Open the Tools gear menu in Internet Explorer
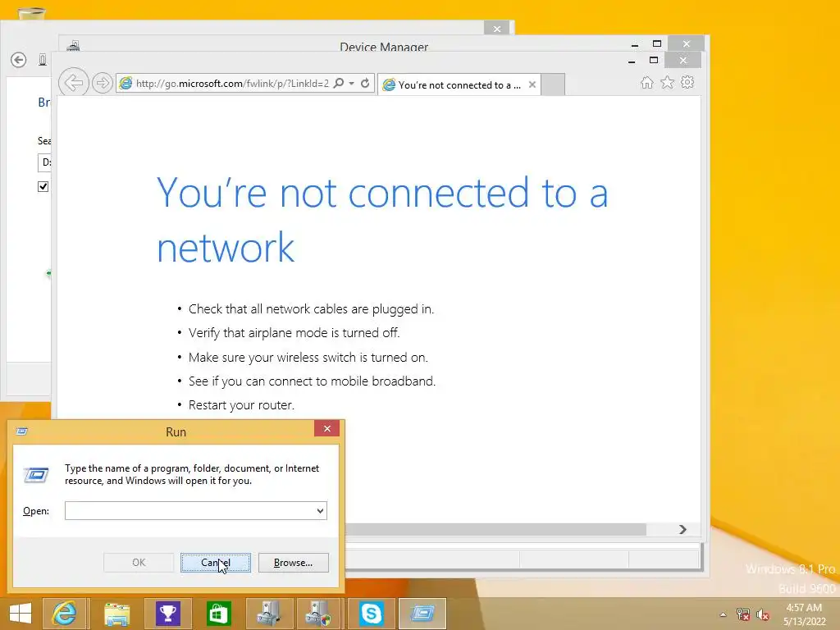 click(687, 83)
